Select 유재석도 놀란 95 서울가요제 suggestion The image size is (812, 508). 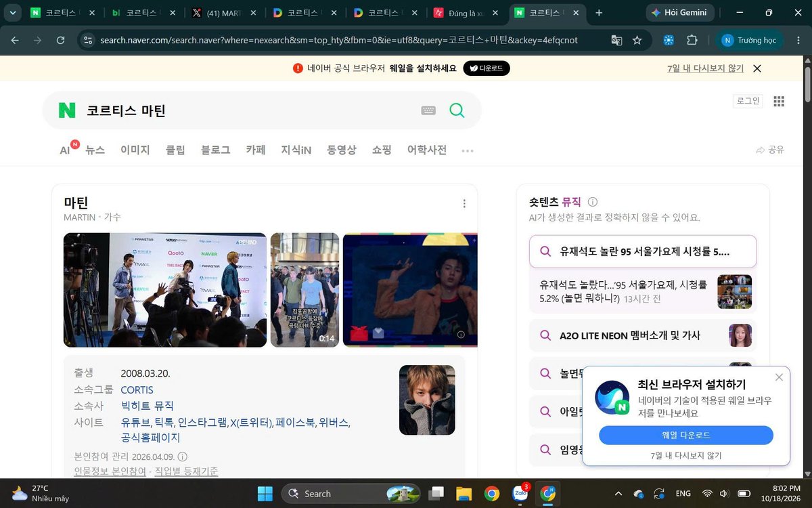[x=643, y=251]
